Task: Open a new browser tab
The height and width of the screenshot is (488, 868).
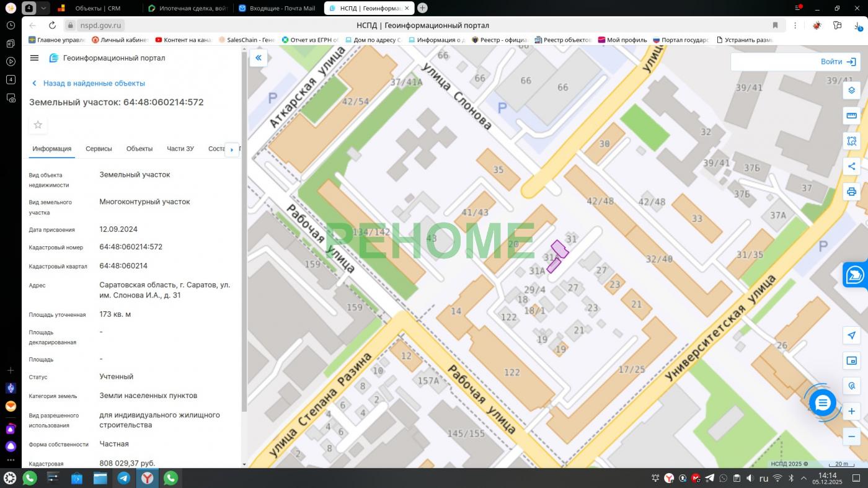Action: tap(422, 8)
